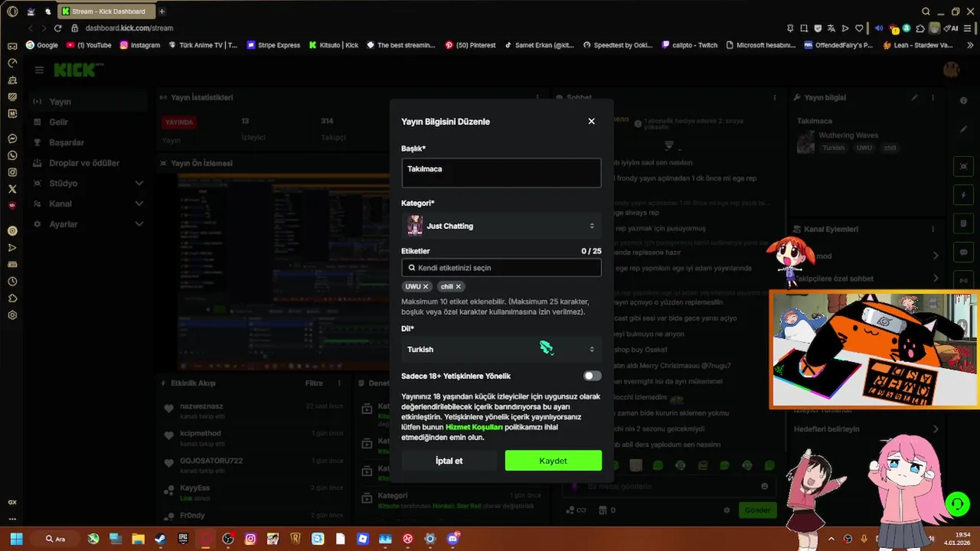Open the Stream - Kick Dashboard tab
The height and width of the screenshot is (551, 980).
click(x=106, y=11)
